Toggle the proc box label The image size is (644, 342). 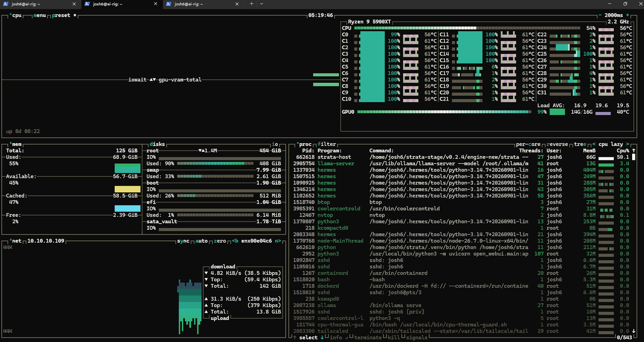[x=305, y=144]
